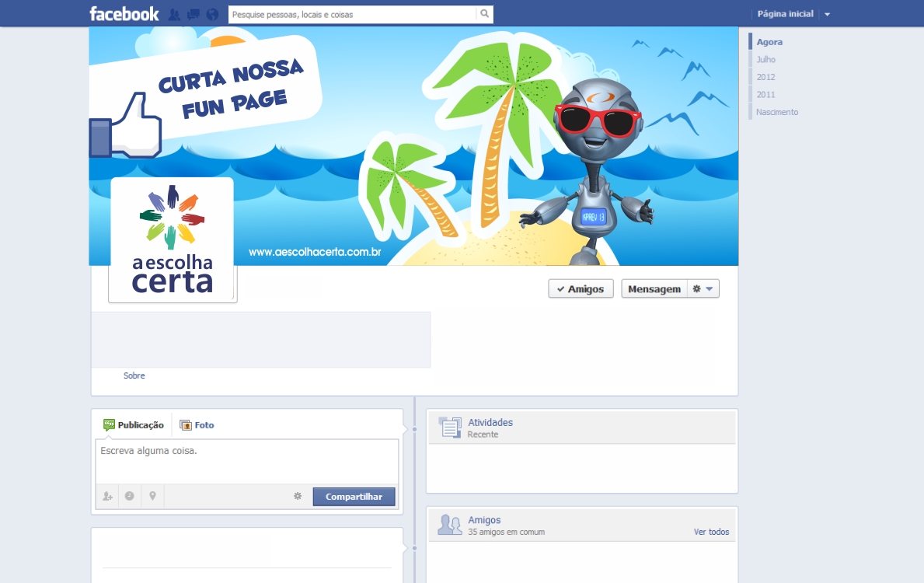Click the Mensagem button

tap(654, 289)
